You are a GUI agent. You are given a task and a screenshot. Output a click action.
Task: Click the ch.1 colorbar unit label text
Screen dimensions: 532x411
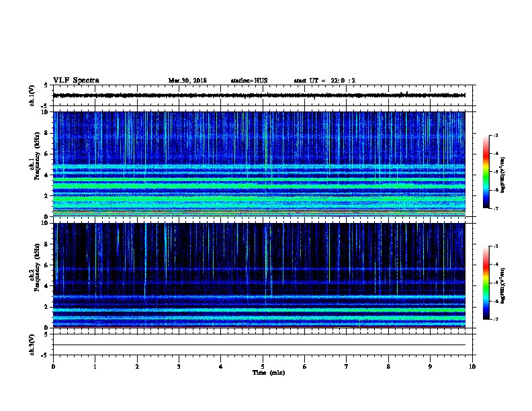[503, 175]
